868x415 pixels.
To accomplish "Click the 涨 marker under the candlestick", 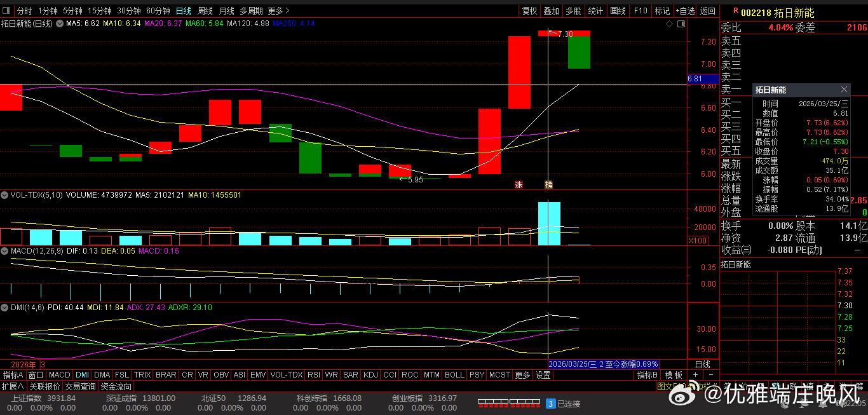I will click(x=519, y=185).
